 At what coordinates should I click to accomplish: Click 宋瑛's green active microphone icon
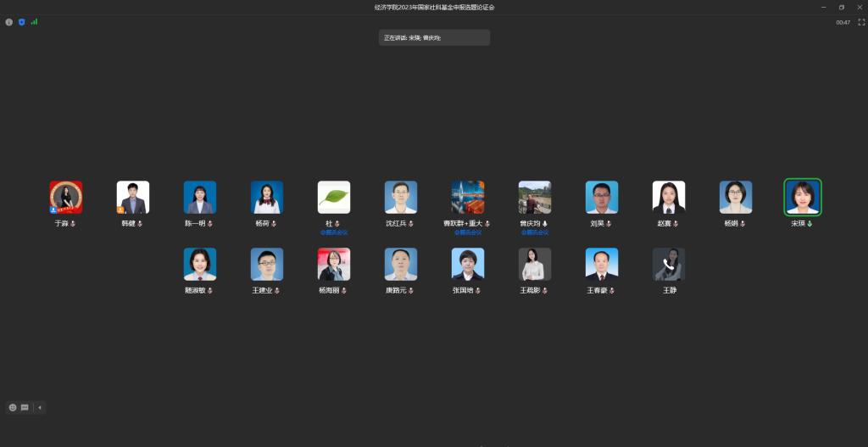[x=810, y=224]
